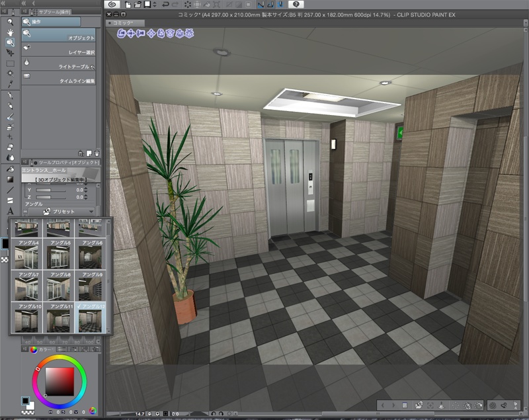Choose the タイムライン編集 sub tool
The height and width of the screenshot is (420, 529).
[x=58, y=78]
